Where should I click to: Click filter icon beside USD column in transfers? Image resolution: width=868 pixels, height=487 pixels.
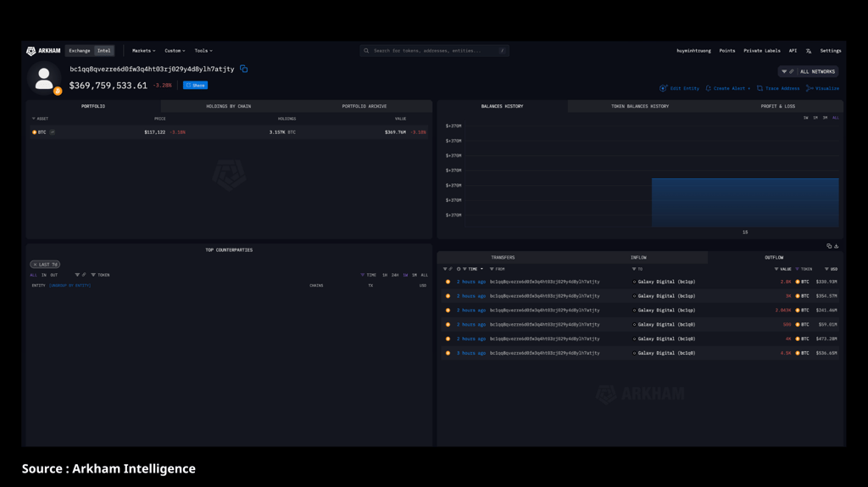point(826,269)
